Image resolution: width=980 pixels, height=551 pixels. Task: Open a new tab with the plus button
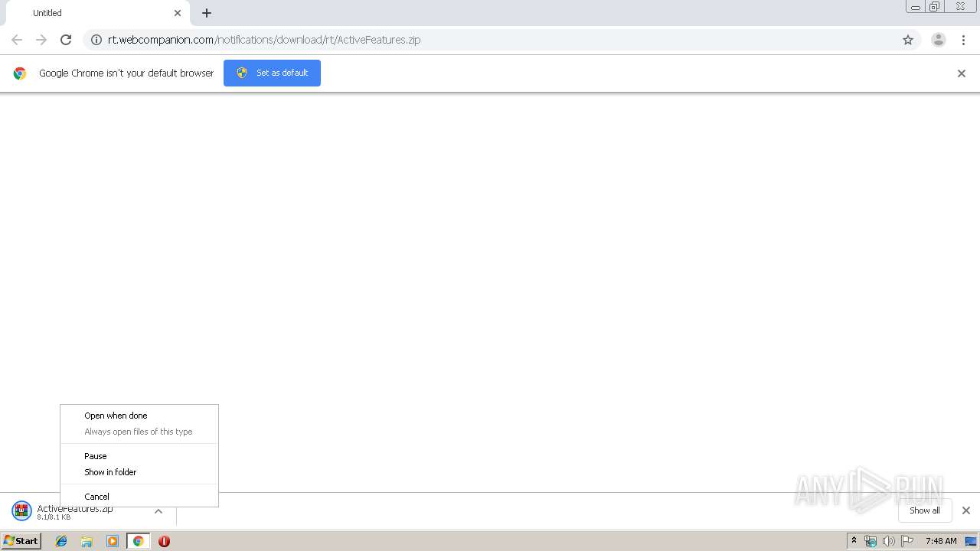pyautogui.click(x=207, y=13)
